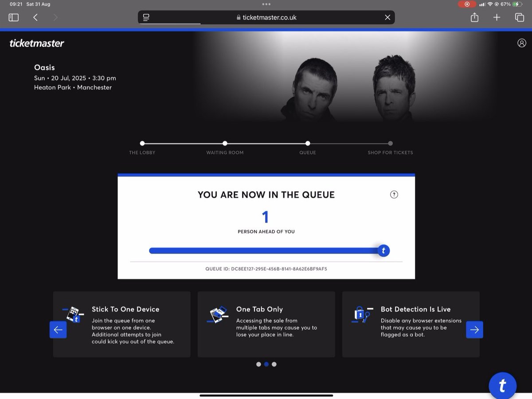532x399 pixels.
Task: Open the account profile icon
Action: pyautogui.click(x=522, y=43)
